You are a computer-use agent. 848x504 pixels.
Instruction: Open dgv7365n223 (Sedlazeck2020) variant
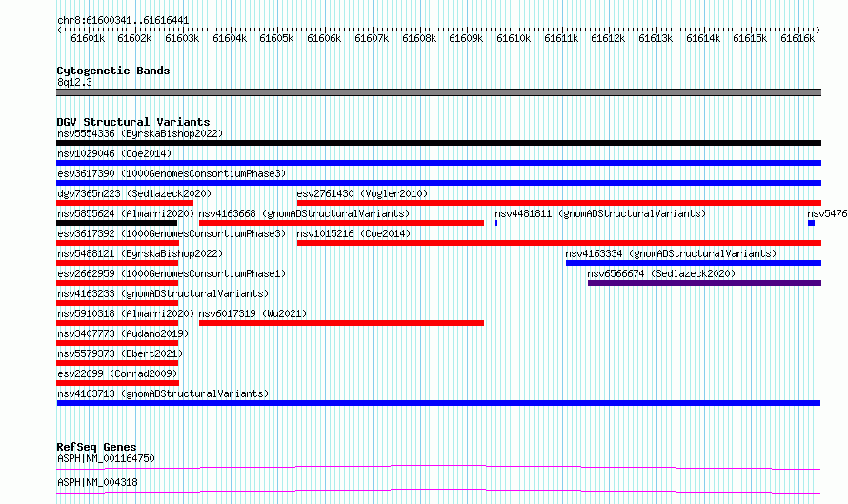point(134,193)
